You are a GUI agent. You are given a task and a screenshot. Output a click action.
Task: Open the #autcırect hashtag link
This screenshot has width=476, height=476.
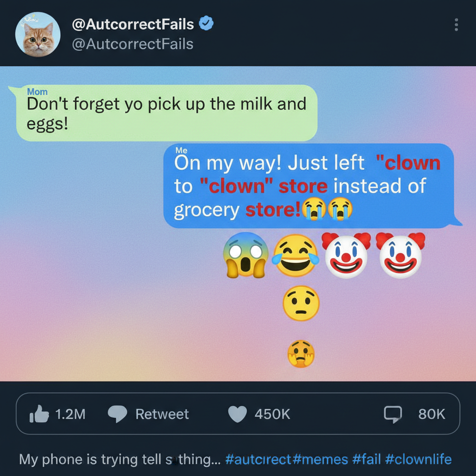click(258, 460)
